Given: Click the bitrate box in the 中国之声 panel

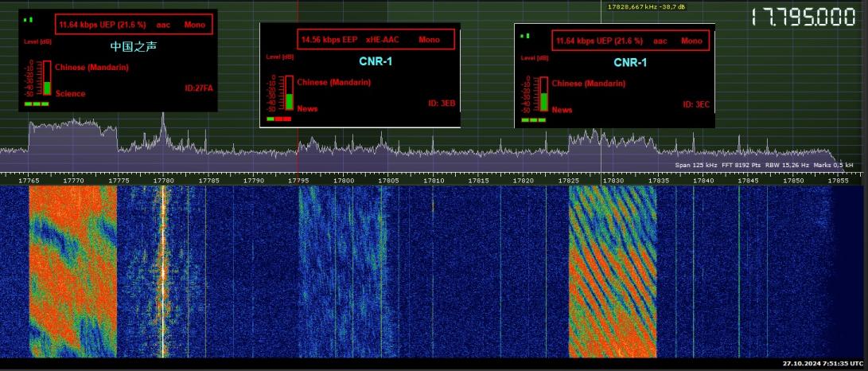Looking at the screenshot, I should tap(134, 25).
